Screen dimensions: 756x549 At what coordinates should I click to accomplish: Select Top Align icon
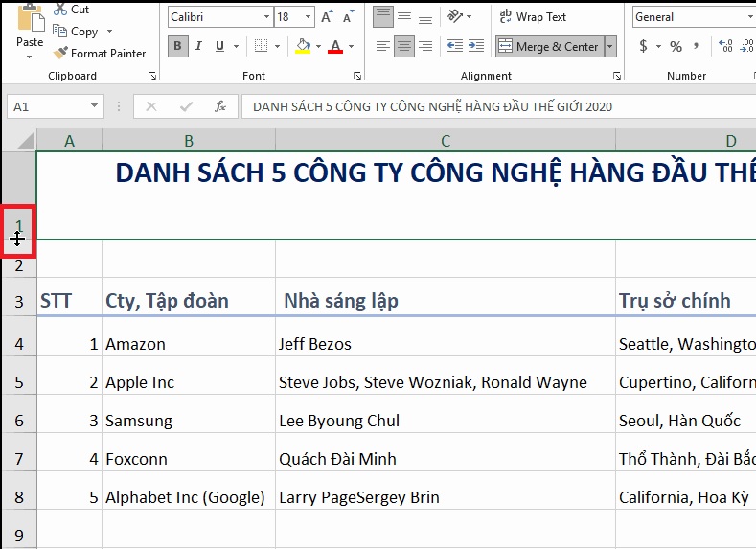[x=383, y=17]
